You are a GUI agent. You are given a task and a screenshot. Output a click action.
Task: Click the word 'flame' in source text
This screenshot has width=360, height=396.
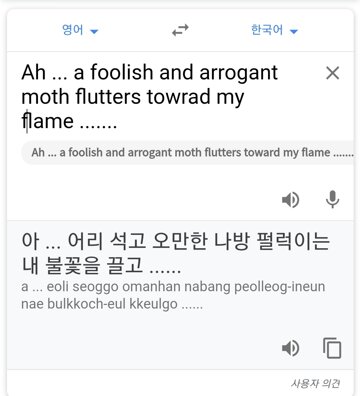point(48,121)
